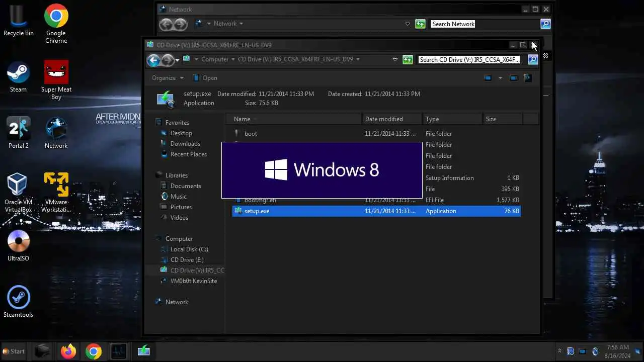Open the Network desktop icon
644x362 pixels.
(56, 133)
